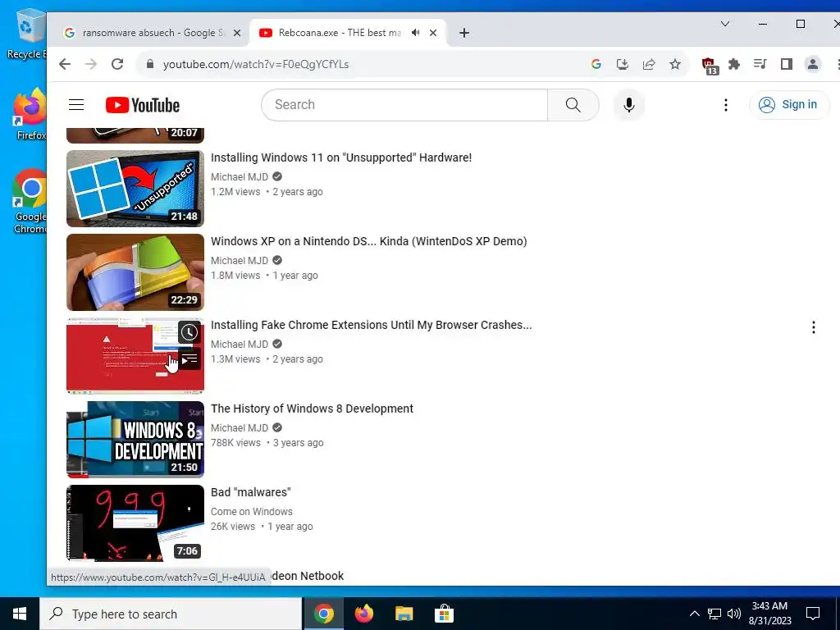The image size is (840, 630).
Task: Click the Bad malwares 999 thumbnail
Action: click(x=135, y=523)
